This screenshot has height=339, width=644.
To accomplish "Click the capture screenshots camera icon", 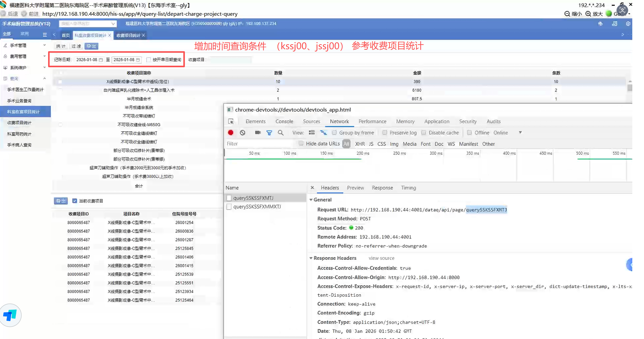I will point(257,132).
